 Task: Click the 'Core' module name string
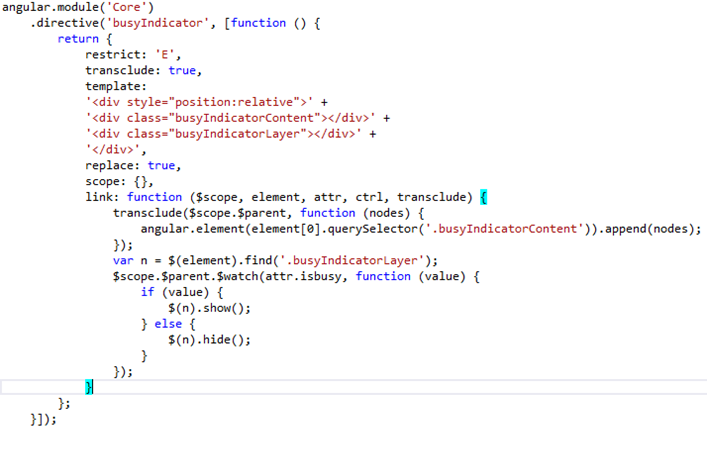132,8
